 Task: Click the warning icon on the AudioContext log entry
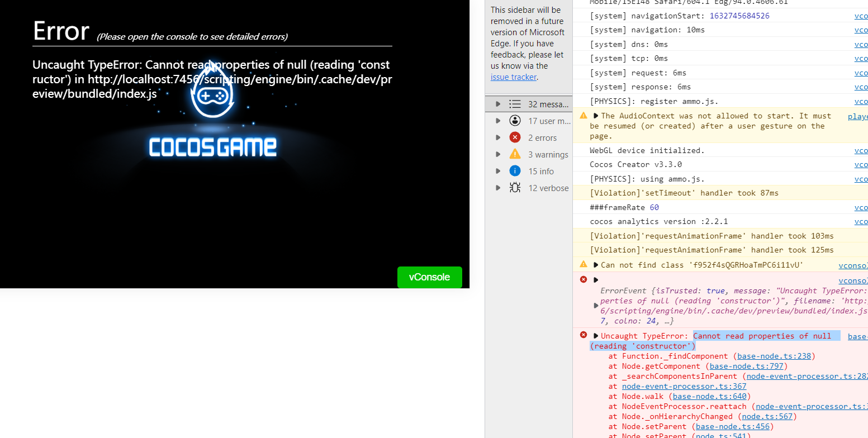pos(584,116)
